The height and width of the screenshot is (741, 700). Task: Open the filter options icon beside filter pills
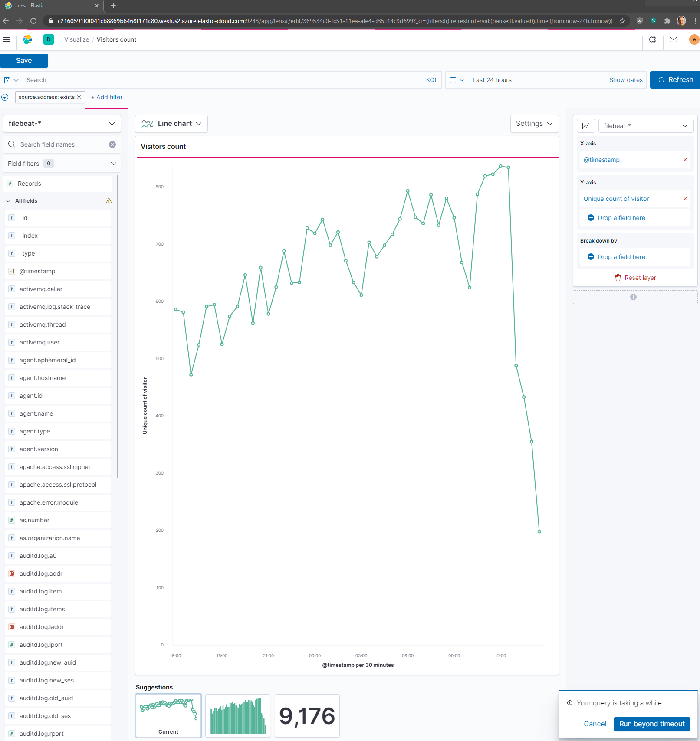[5, 97]
